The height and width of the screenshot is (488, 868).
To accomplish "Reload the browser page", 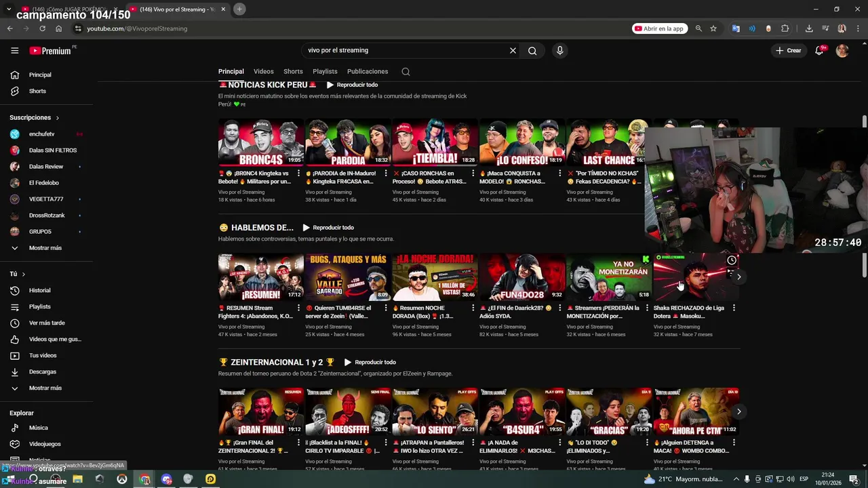I will (42, 28).
